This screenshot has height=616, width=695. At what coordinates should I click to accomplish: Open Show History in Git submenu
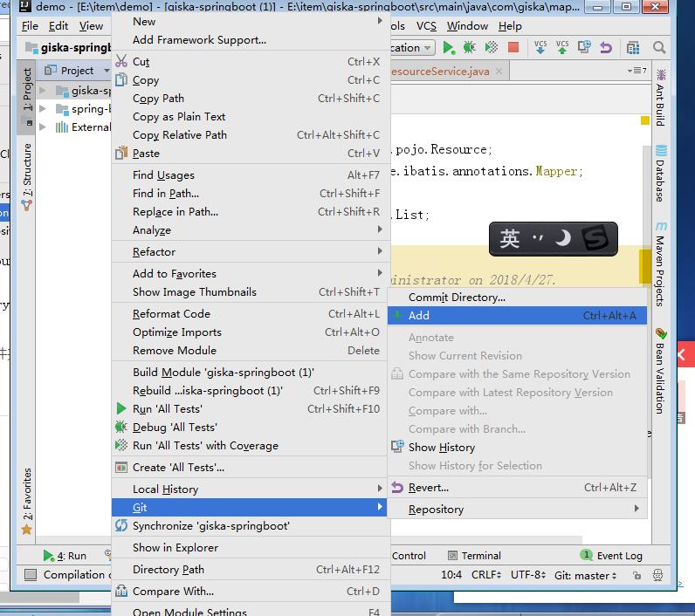[x=517, y=448]
